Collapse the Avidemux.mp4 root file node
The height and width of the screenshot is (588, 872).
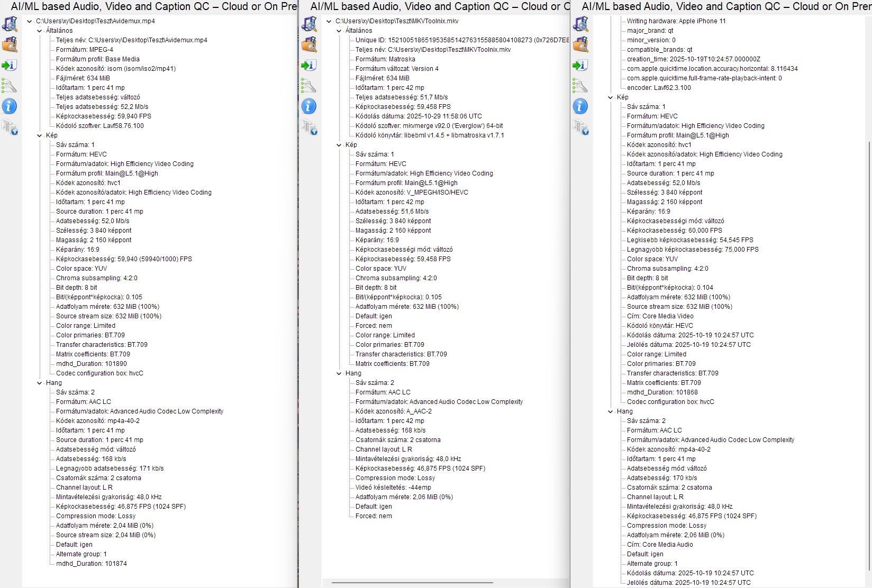(29, 21)
